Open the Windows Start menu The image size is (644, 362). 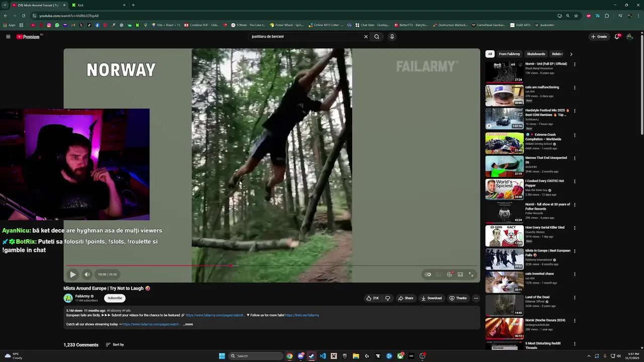tap(222, 356)
